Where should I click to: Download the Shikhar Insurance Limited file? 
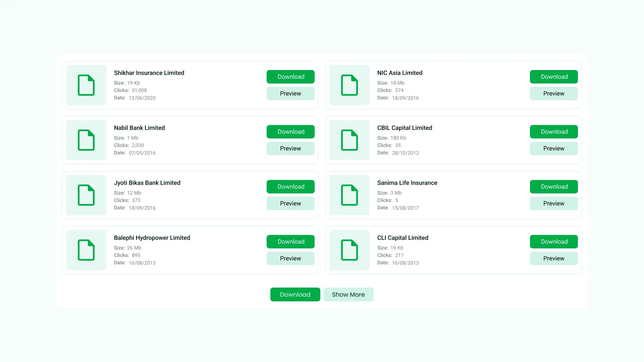(x=290, y=76)
